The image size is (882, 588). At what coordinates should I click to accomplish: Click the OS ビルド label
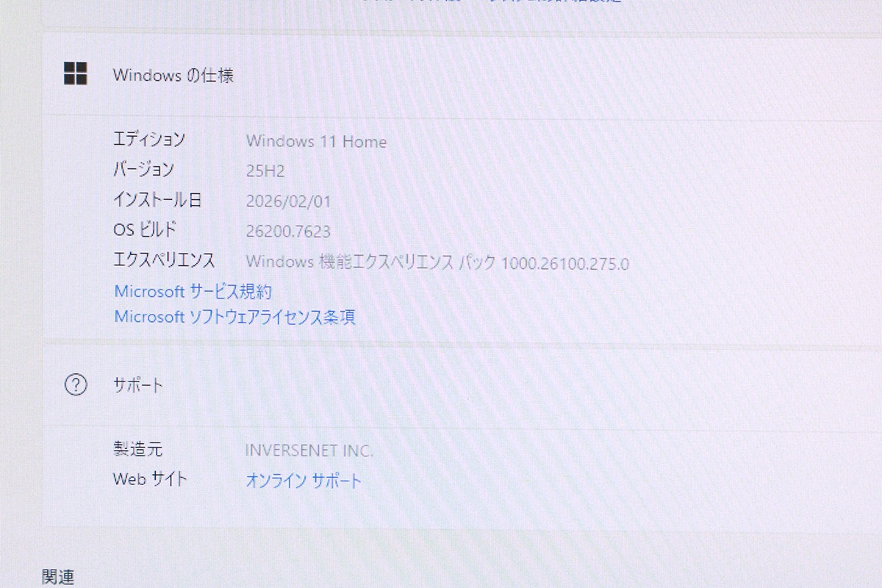(x=146, y=229)
